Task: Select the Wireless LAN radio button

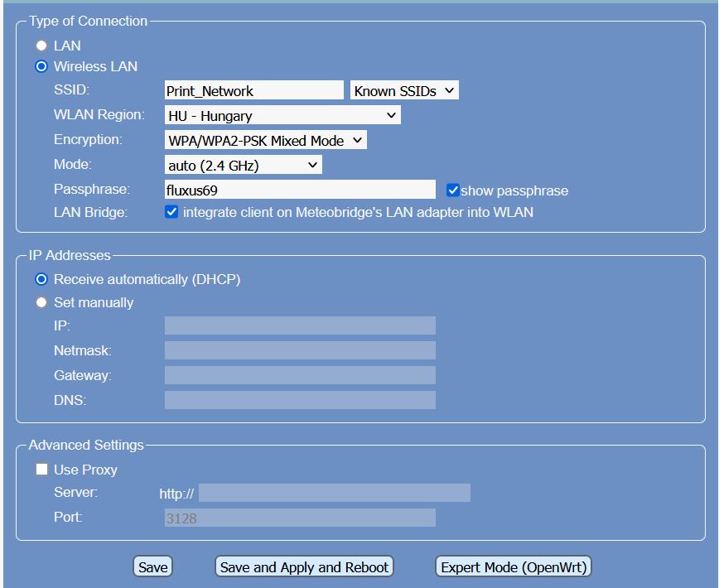Action: point(41,67)
